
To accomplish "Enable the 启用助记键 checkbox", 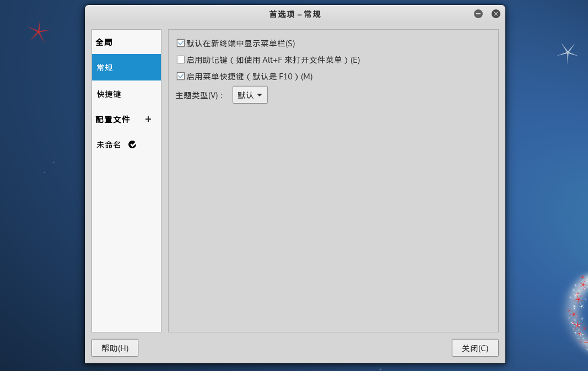I will point(180,60).
